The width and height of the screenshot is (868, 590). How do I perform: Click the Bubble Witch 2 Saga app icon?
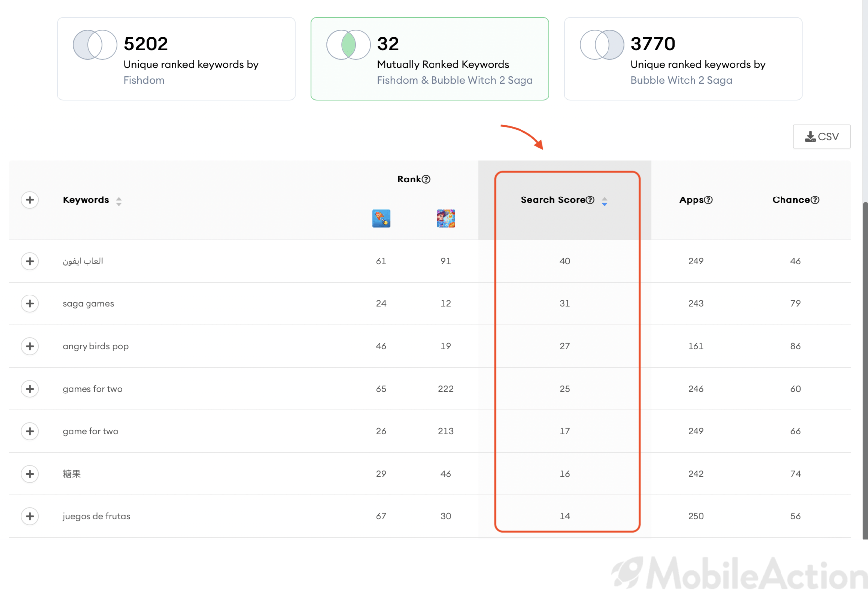[x=446, y=218]
